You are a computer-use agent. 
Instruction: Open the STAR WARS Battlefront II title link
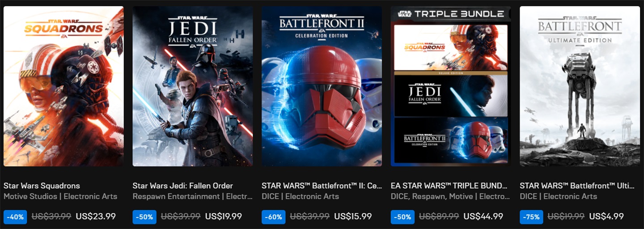click(322, 186)
